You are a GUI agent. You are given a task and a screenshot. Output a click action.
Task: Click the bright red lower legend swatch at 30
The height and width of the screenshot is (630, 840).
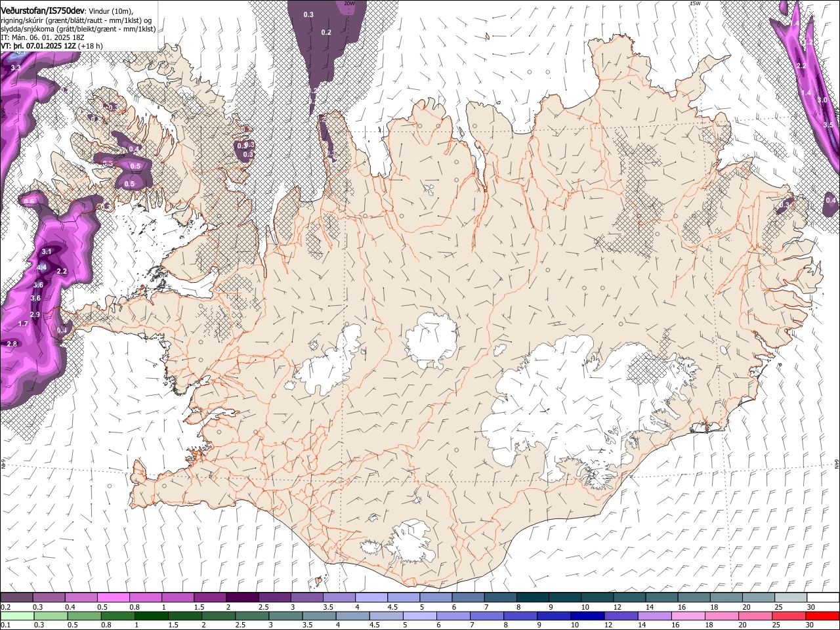[x=822, y=616]
